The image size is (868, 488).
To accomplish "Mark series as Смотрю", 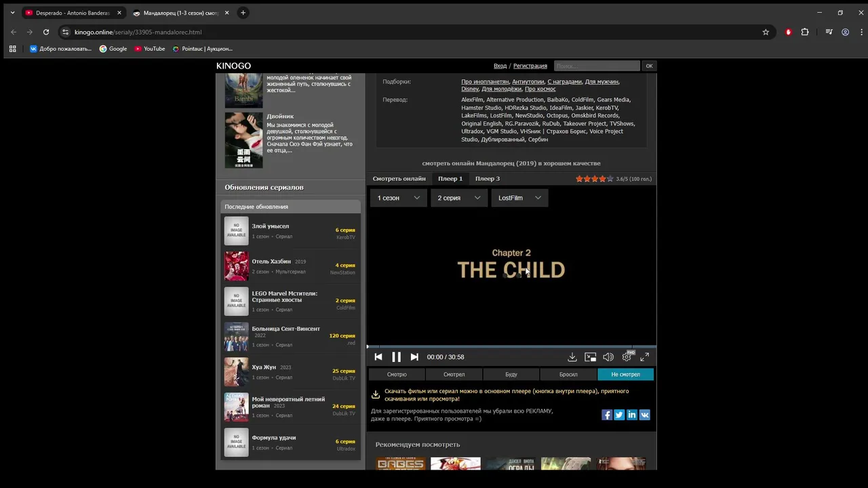I will coord(397,374).
